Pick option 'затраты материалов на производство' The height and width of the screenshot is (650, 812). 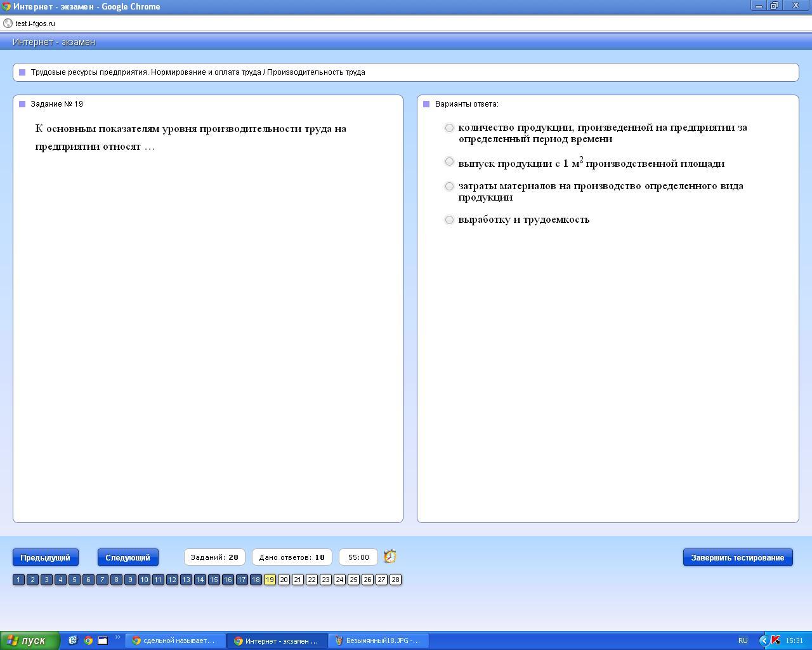tap(449, 186)
